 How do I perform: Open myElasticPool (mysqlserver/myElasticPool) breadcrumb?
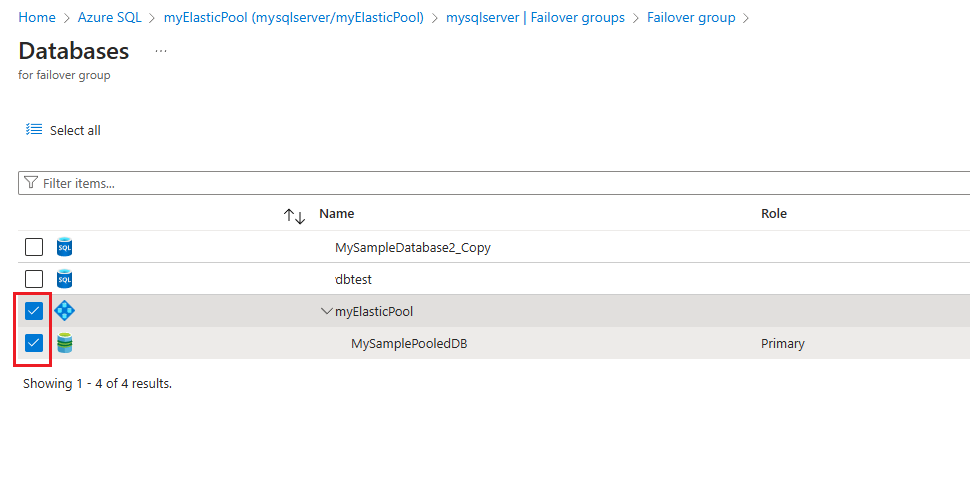click(x=294, y=17)
